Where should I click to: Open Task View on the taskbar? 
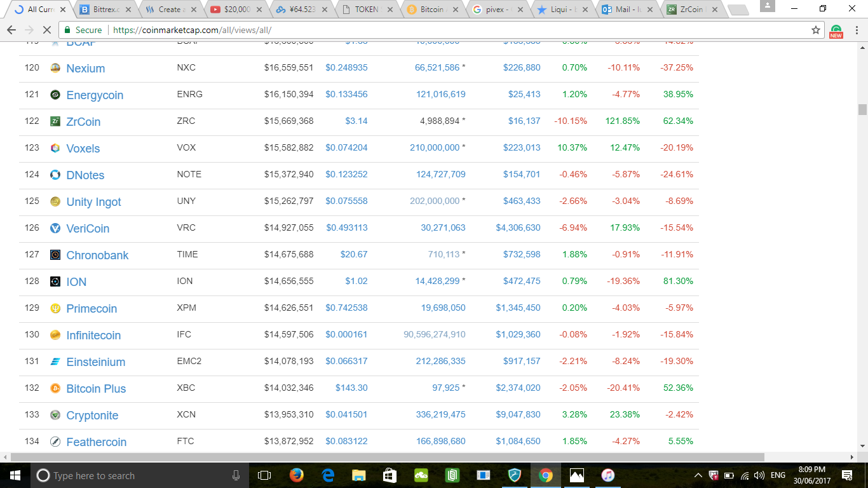click(264, 475)
